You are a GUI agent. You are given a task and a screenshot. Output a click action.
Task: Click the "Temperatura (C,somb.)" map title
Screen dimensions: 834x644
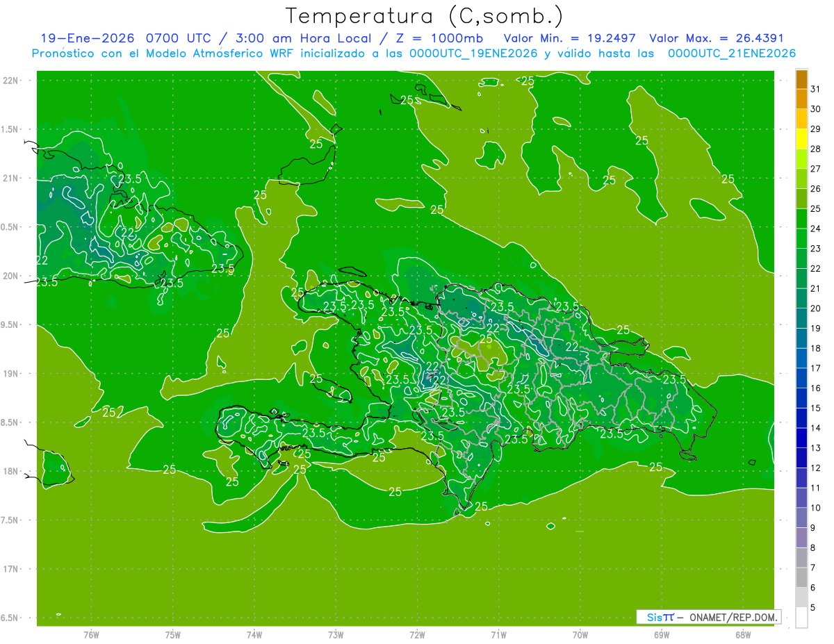[424, 16]
